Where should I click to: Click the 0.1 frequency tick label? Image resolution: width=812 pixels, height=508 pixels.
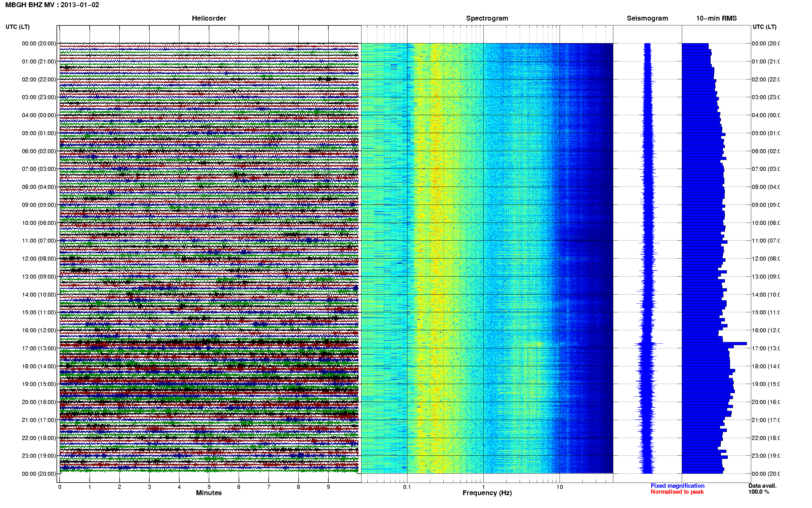(x=407, y=487)
